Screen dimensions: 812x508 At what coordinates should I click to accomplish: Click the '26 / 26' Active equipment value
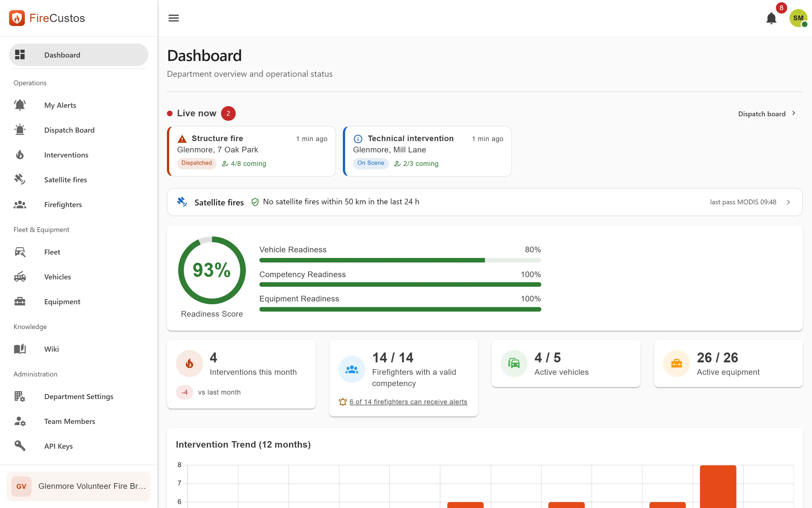click(717, 358)
